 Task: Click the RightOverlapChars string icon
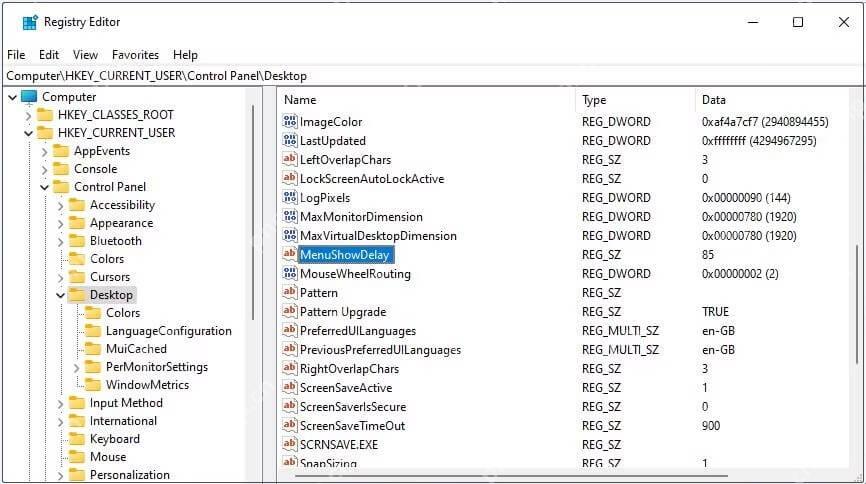pos(290,368)
